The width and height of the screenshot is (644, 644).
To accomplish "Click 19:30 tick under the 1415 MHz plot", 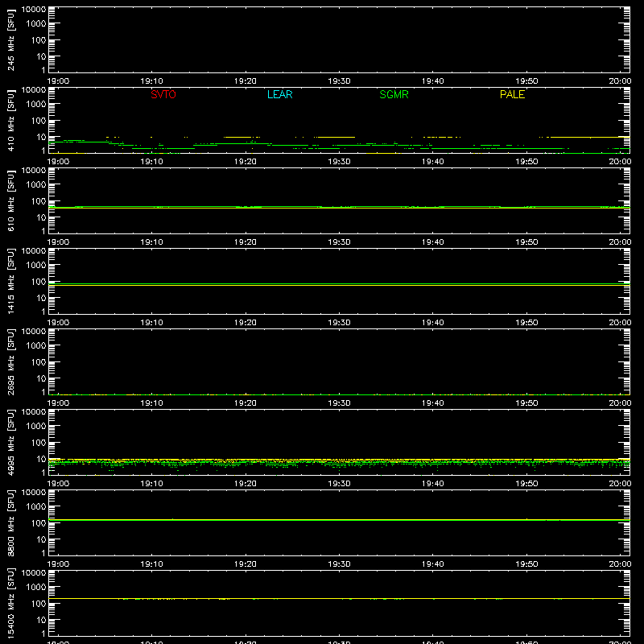I will (339, 323).
